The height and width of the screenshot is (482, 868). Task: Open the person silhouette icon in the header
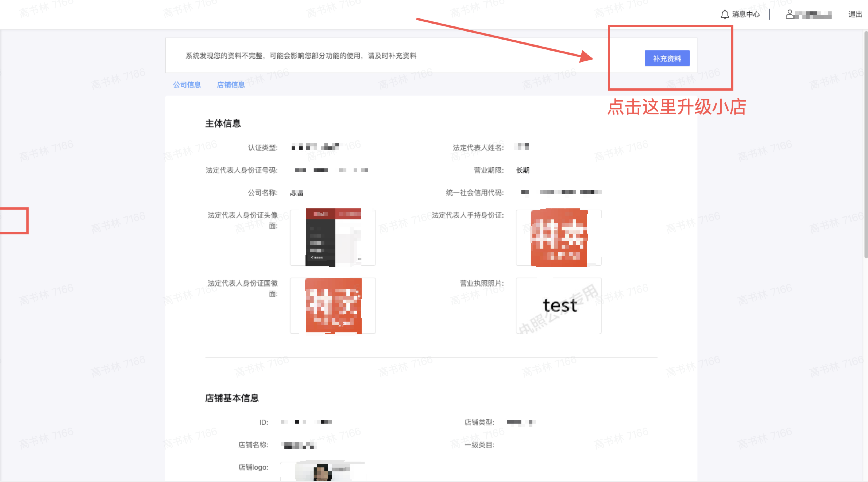(x=790, y=14)
